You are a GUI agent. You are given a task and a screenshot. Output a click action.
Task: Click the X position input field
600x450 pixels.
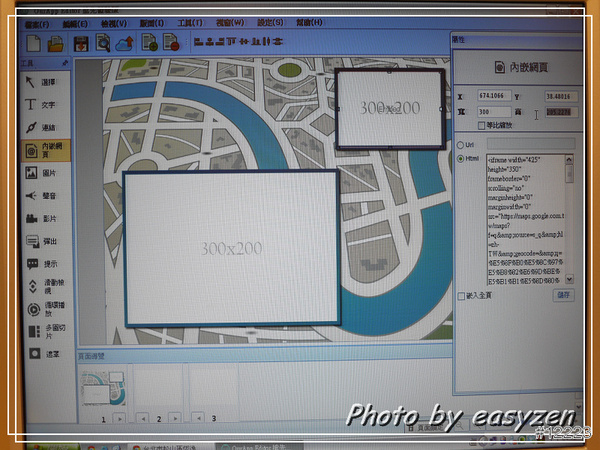[x=498, y=97]
